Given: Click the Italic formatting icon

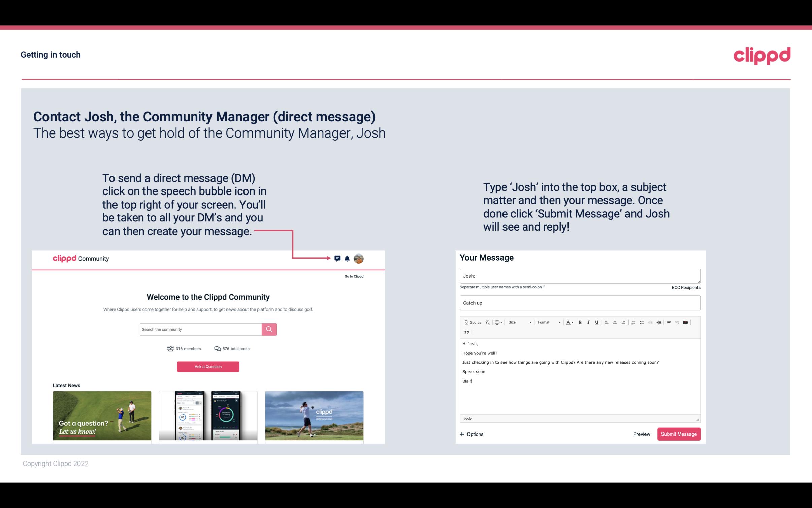Looking at the screenshot, I should click(588, 322).
